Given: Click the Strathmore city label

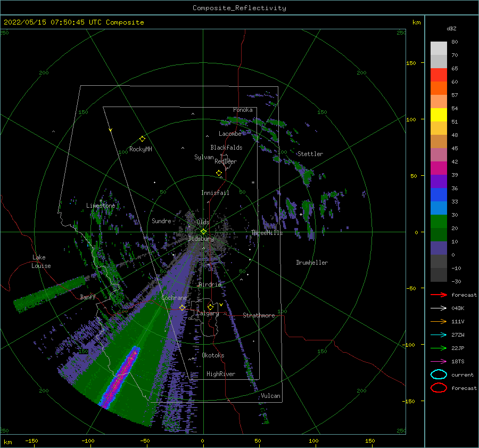Looking at the screenshot, I should pyautogui.click(x=259, y=315).
